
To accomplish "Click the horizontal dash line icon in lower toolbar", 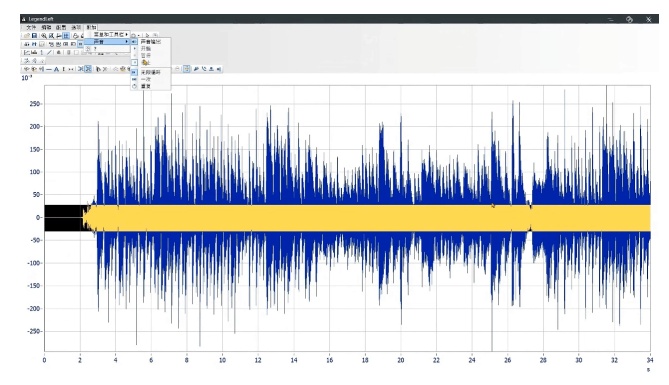I will point(49,69).
